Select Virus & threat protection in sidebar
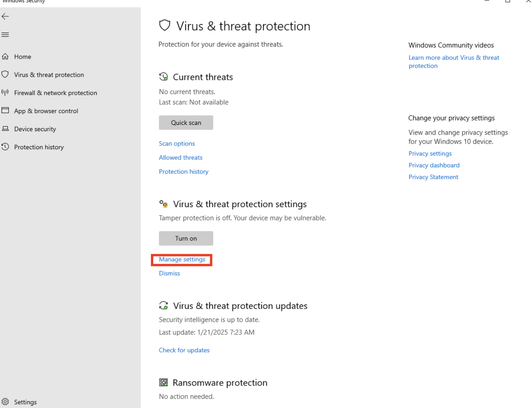This screenshot has height=408, width=532. point(49,75)
